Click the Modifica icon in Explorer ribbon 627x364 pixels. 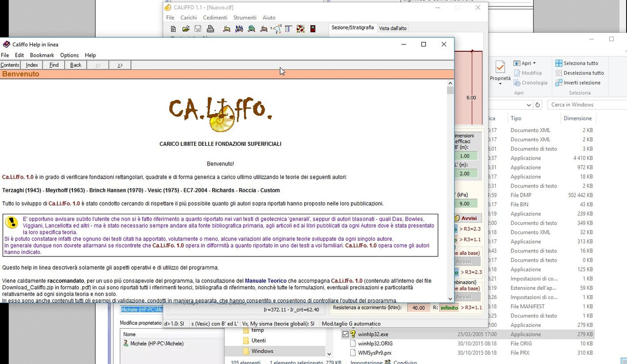click(x=517, y=73)
